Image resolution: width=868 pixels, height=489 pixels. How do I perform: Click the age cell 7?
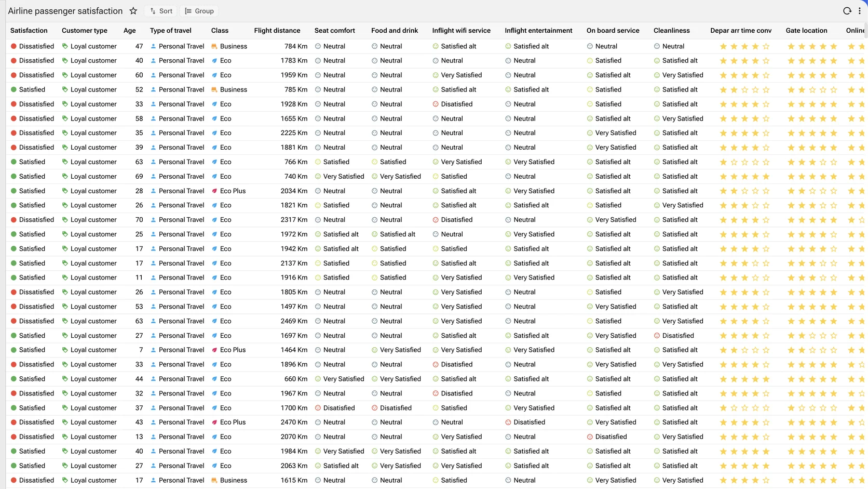[x=141, y=350]
